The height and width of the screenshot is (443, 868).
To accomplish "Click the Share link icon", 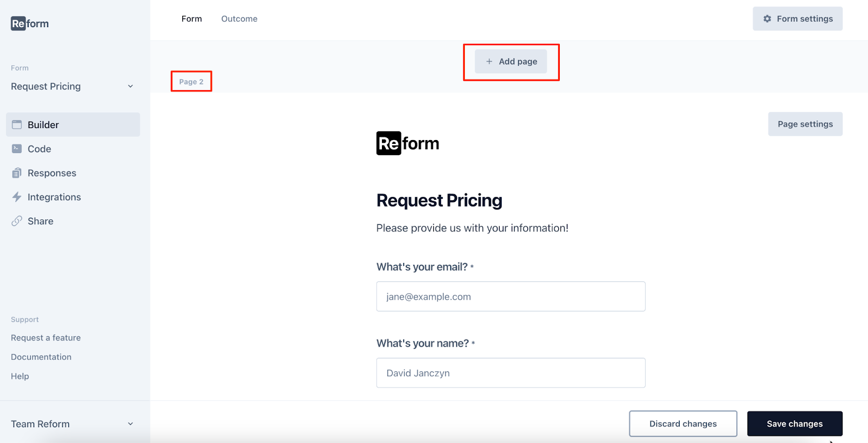I will click(17, 221).
